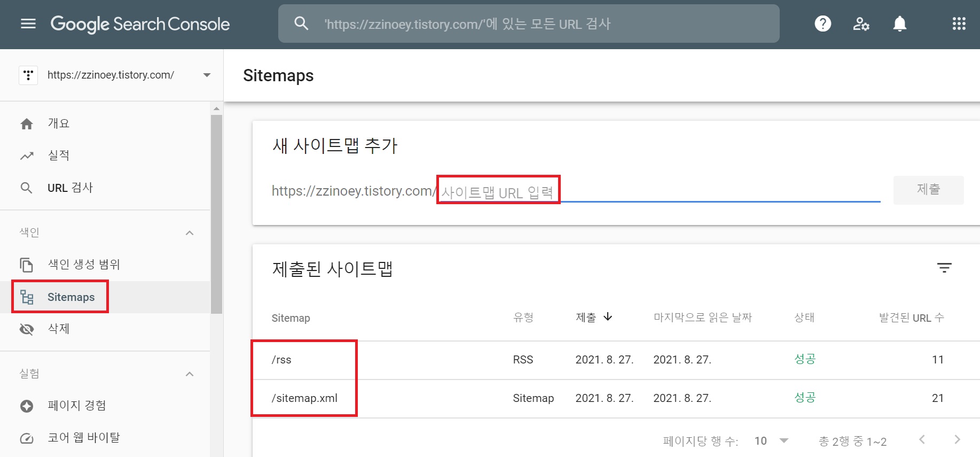Viewport: 980px width, 457px height.
Task: Sort by 발견된 URL 수 column
Action: click(x=912, y=317)
